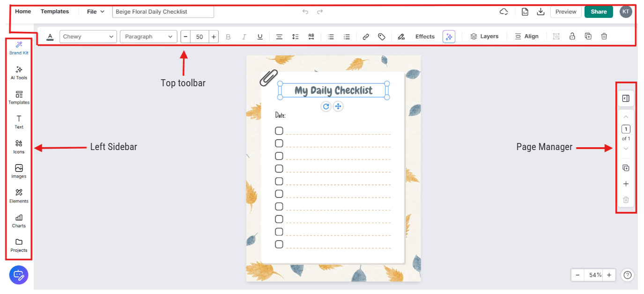The width and height of the screenshot is (644, 294).
Task: Click the lock icon in toolbar
Action: coord(572,36)
